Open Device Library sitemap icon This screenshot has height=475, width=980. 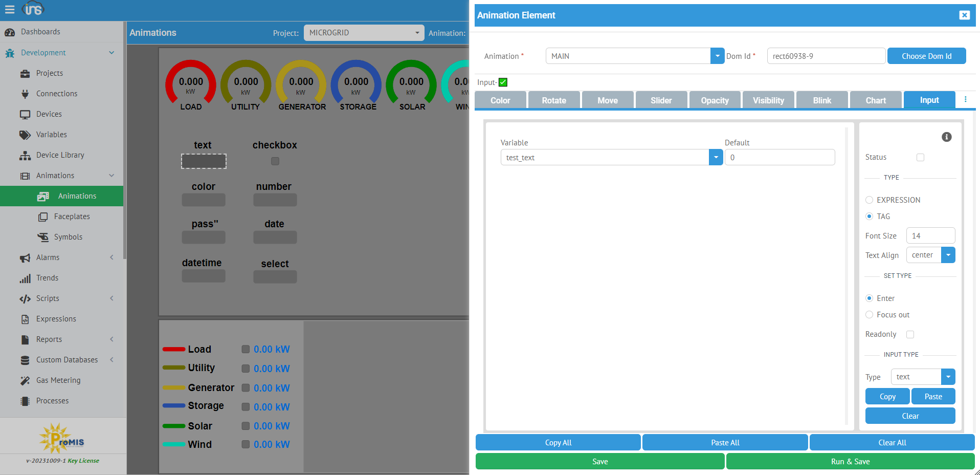(x=25, y=155)
